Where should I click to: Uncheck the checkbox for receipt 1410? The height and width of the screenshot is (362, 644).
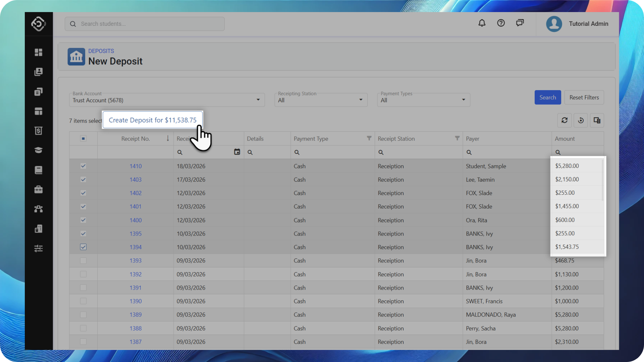click(83, 166)
